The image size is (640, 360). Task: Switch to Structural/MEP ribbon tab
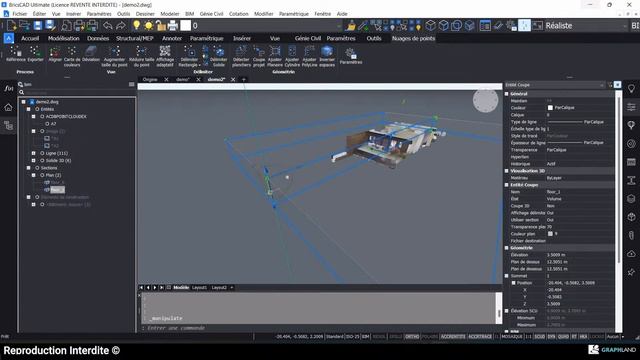(x=135, y=38)
